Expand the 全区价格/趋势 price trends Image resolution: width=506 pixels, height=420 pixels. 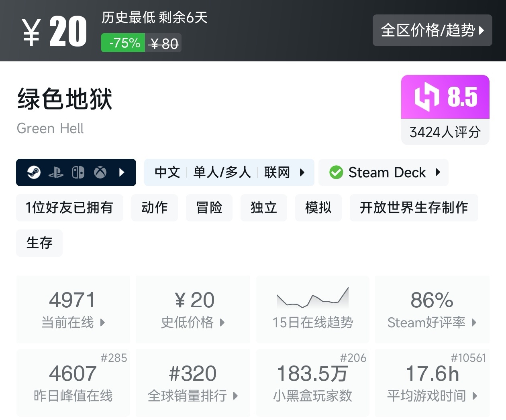pyautogui.click(x=432, y=30)
